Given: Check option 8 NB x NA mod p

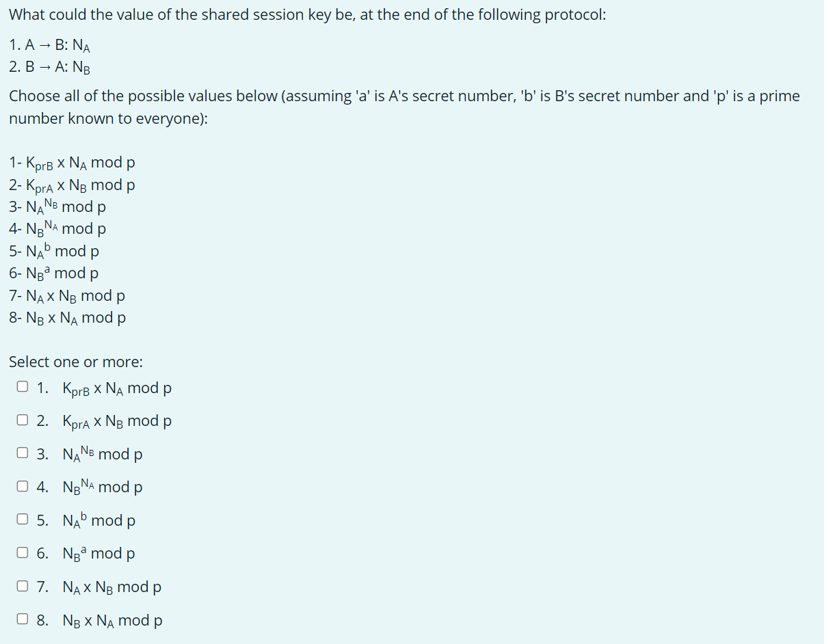Looking at the screenshot, I should [22, 619].
